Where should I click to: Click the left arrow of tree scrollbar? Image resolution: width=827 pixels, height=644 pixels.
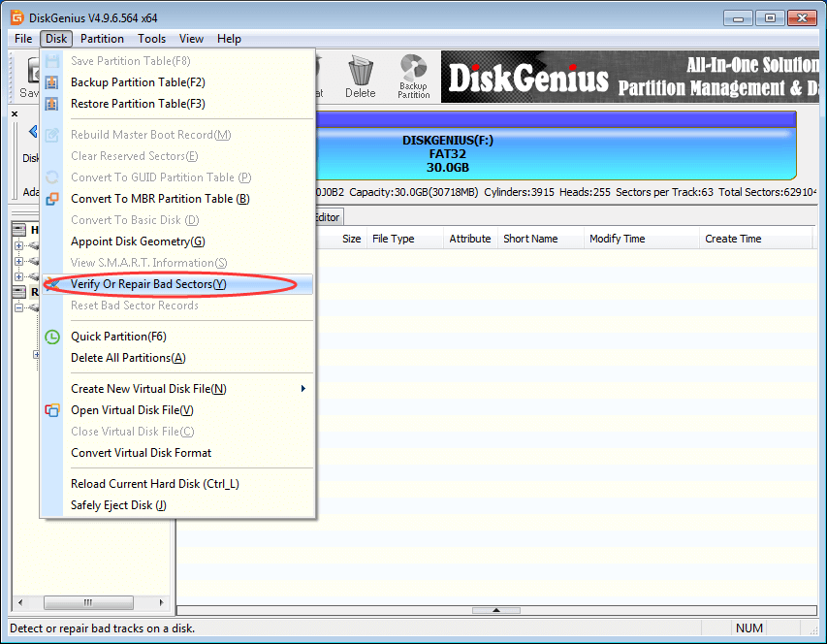pos(20,602)
